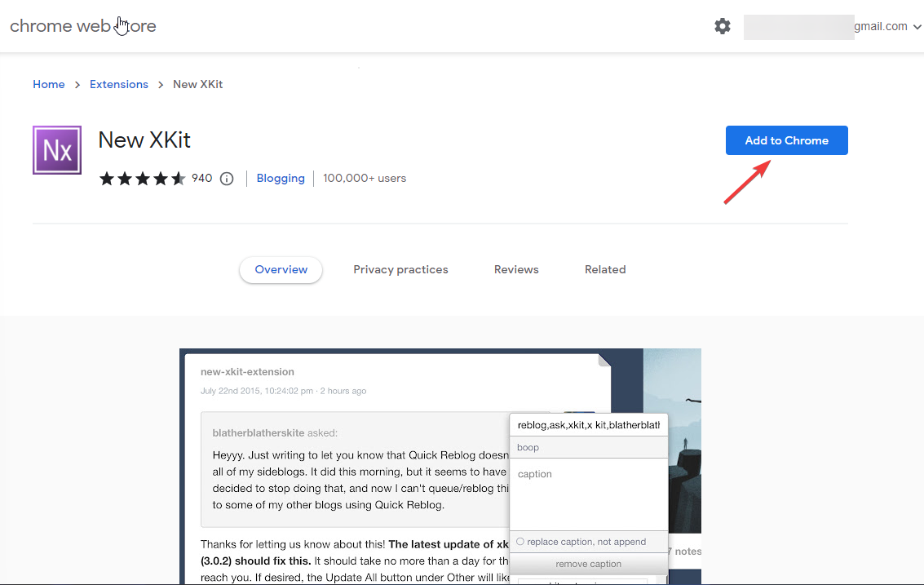This screenshot has height=585, width=924.
Task: Open the Privacy practices tab
Action: [x=400, y=269]
